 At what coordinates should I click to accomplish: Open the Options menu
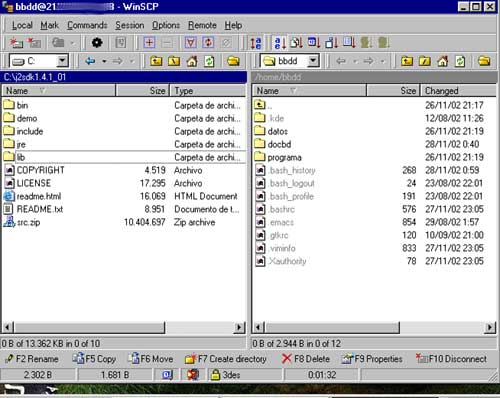point(166,25)
